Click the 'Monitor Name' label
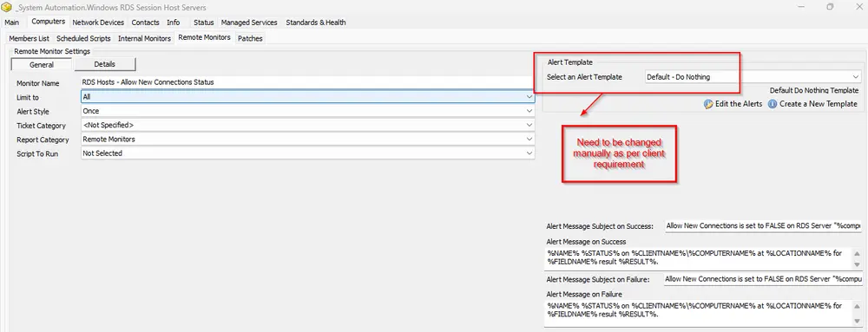868x332 pixels. click(38, 83)
